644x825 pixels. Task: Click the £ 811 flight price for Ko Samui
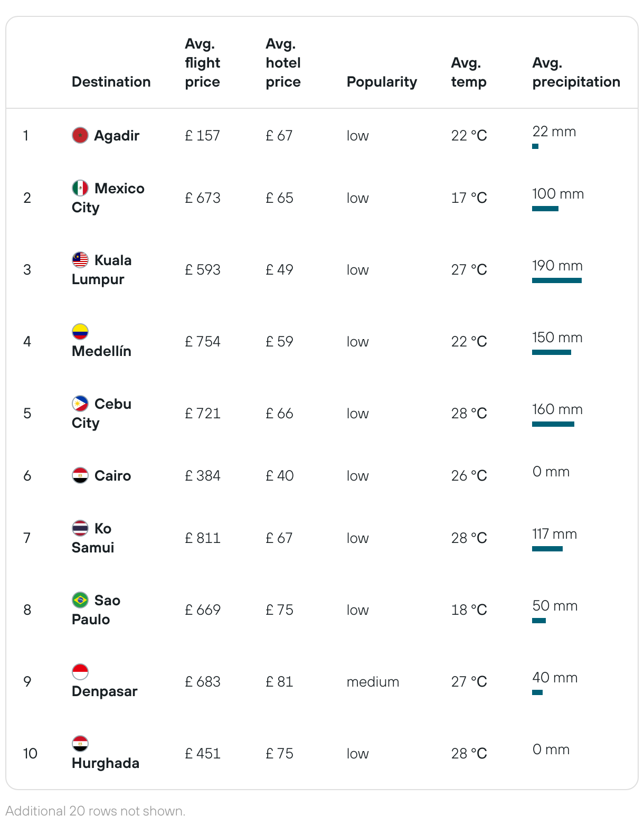[203, 538]
